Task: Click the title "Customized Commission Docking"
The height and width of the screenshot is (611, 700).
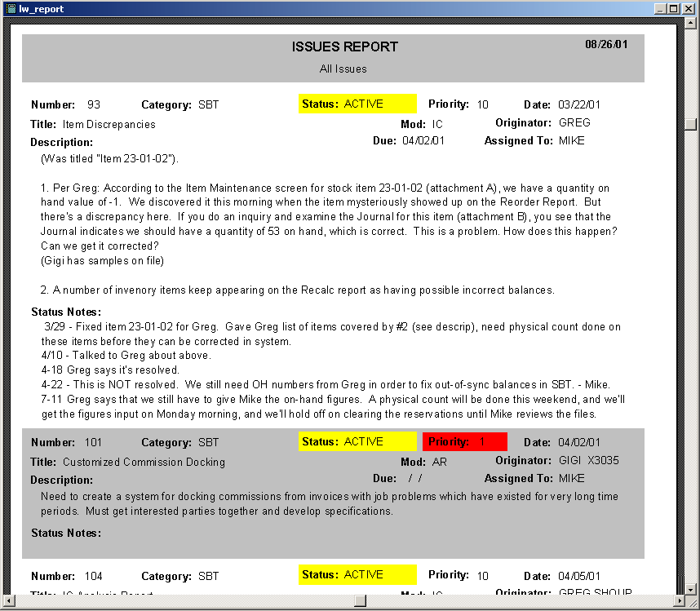Action: coord(144,462)
